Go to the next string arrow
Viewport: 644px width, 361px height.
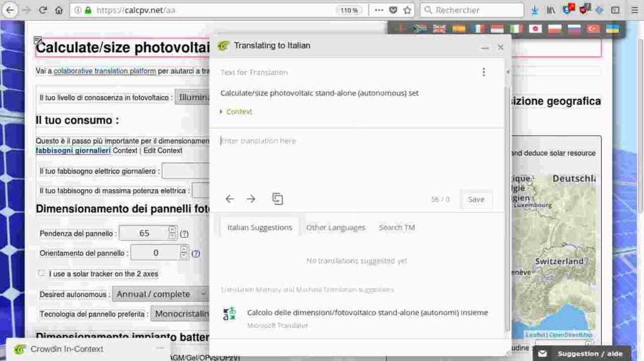click(x=251, y=199)
